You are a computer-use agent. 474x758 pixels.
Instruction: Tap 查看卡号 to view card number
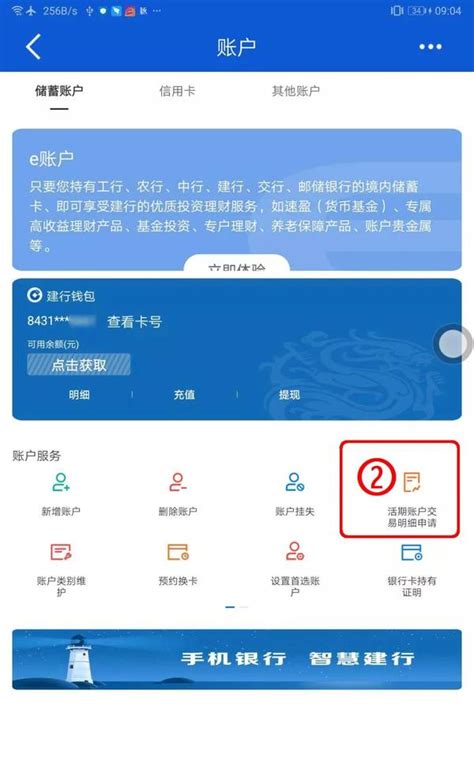pyautogui.click(x=134, y=322)
